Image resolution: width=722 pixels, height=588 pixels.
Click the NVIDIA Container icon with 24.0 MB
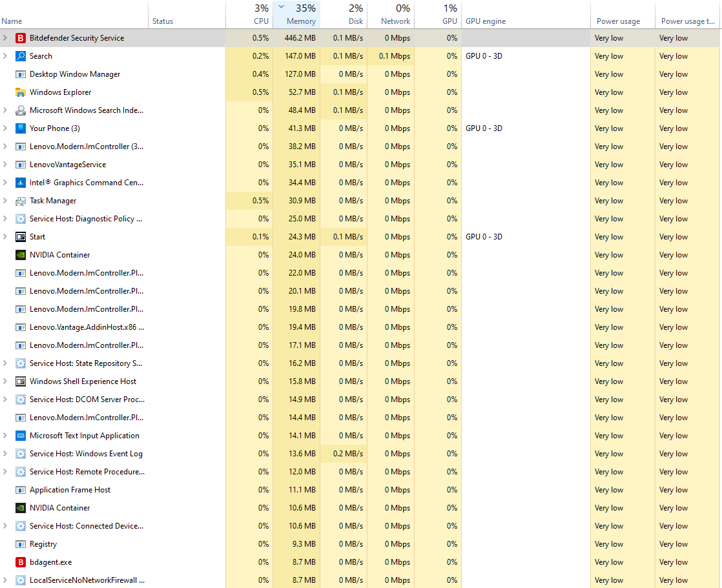pos(20,255)
